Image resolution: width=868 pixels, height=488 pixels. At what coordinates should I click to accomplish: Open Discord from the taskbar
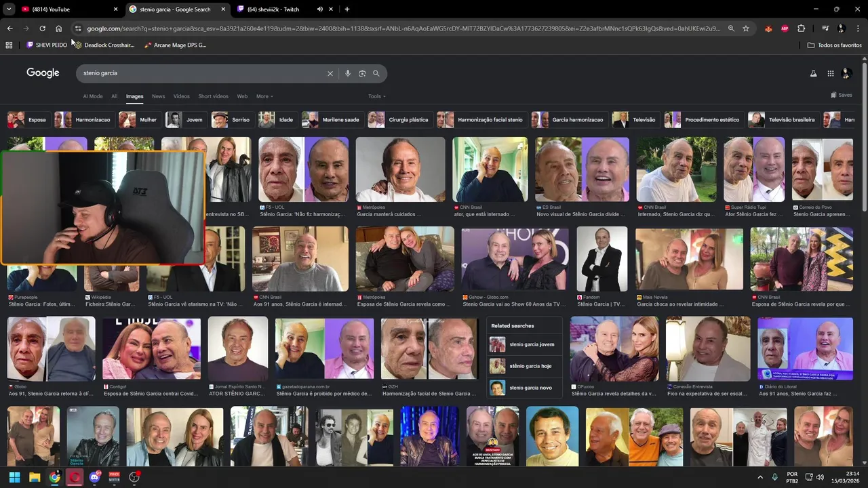[94, 477]
